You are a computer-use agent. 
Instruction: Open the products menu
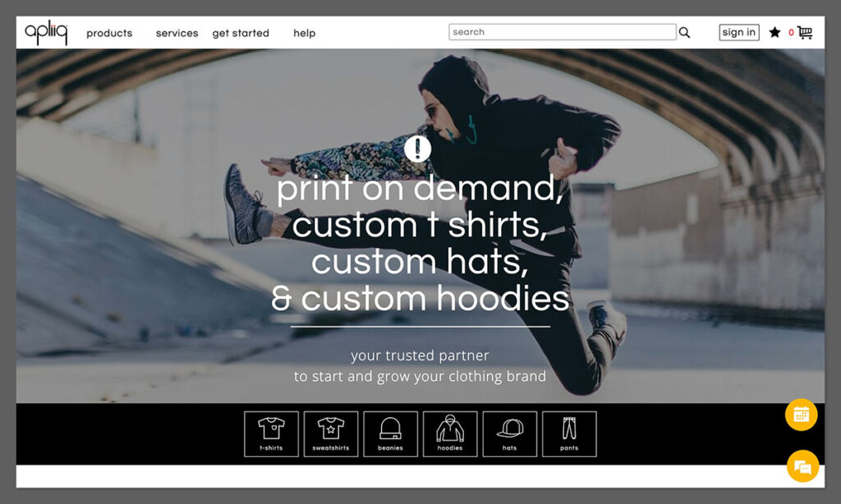click(x=109, y=34)
